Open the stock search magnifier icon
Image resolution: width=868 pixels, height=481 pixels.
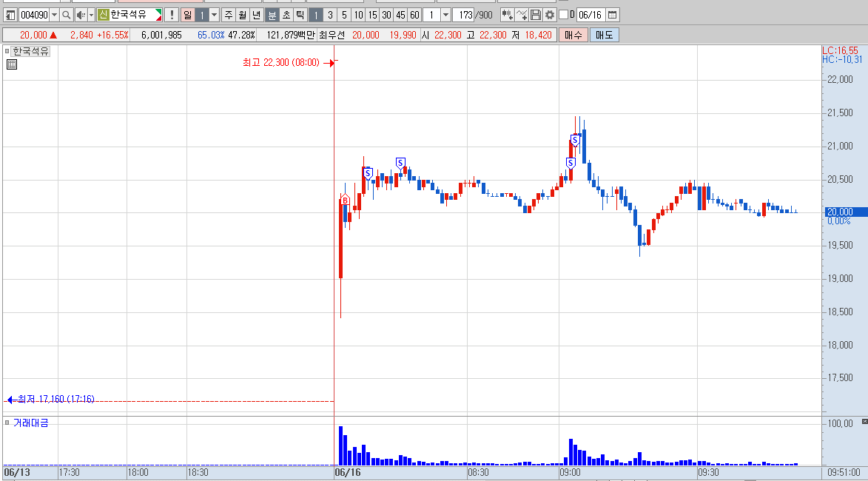point(66,15)
